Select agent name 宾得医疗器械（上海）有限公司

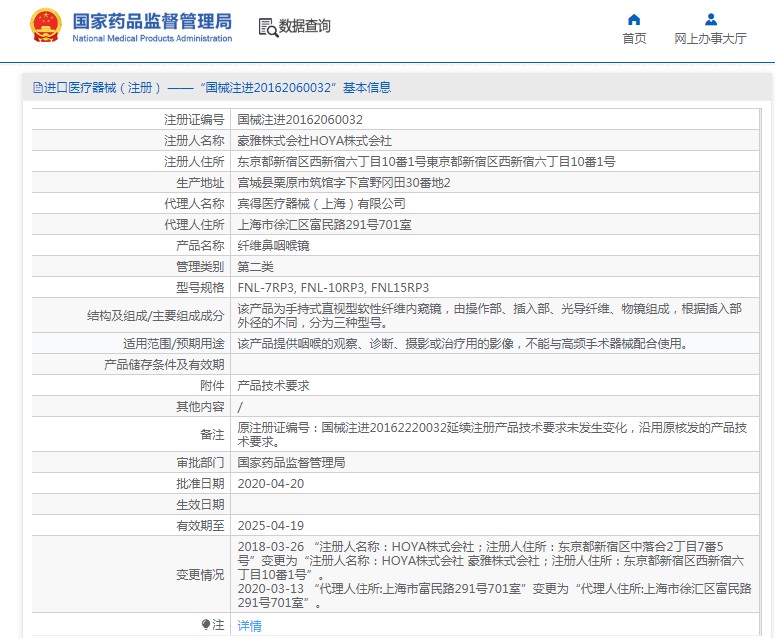(321, 204)
